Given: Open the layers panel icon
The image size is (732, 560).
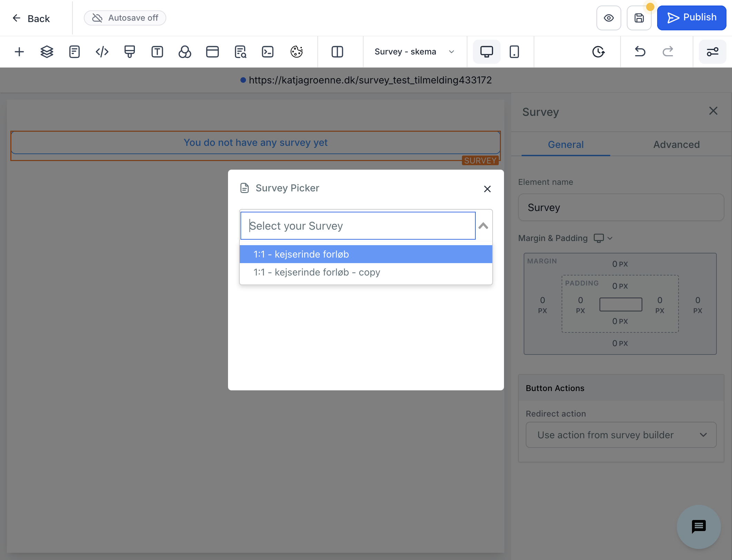Looking at the screenshot, I should point(47,52).
